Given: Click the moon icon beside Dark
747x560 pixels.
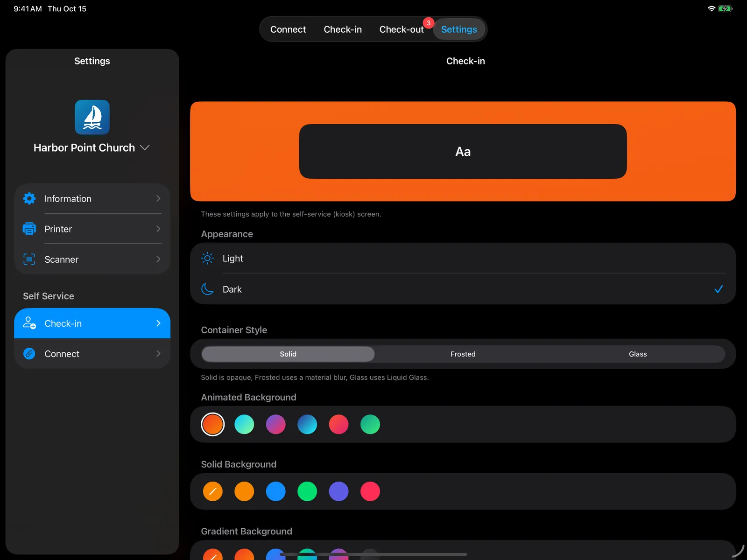Looking at the screenshot, I should [x=207, y=289].
